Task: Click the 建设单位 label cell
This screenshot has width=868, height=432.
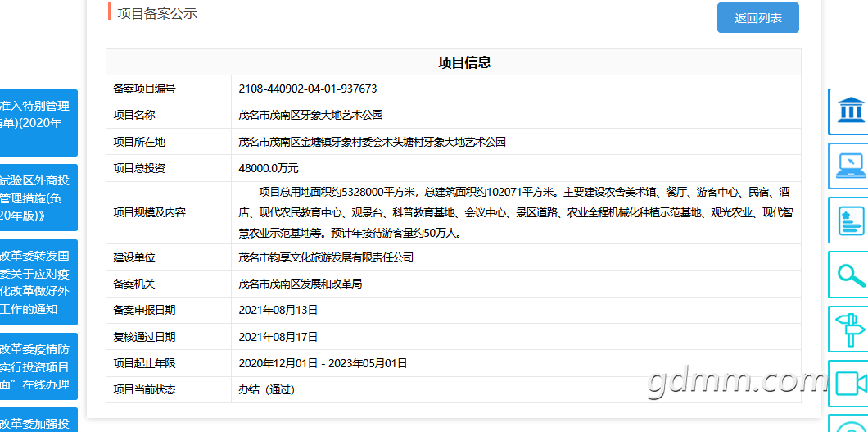Action: (x=169, y=257)
